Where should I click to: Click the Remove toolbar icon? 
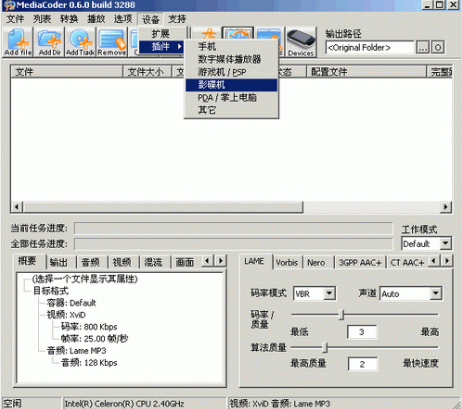point(112,42)
